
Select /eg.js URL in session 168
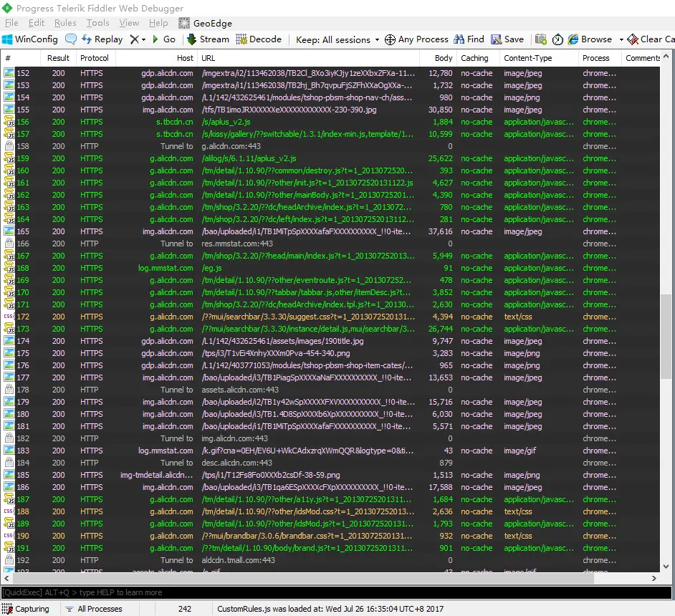tap(212, 268)
